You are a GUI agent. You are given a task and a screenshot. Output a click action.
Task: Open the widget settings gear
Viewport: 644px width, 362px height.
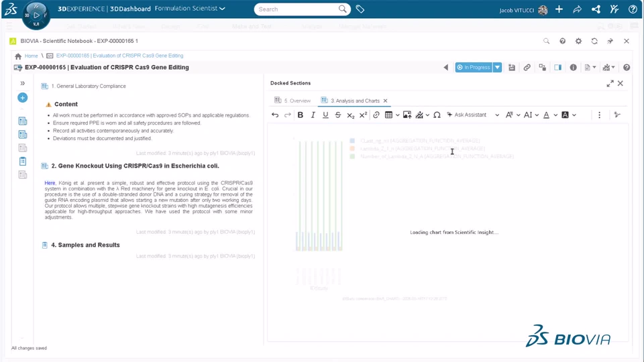point(578,41)
